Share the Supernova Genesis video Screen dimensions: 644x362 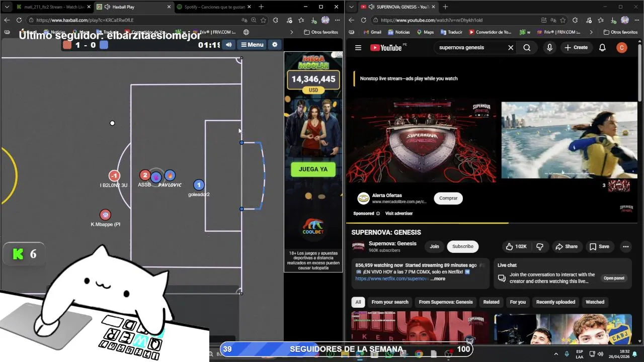click(567, 246)
